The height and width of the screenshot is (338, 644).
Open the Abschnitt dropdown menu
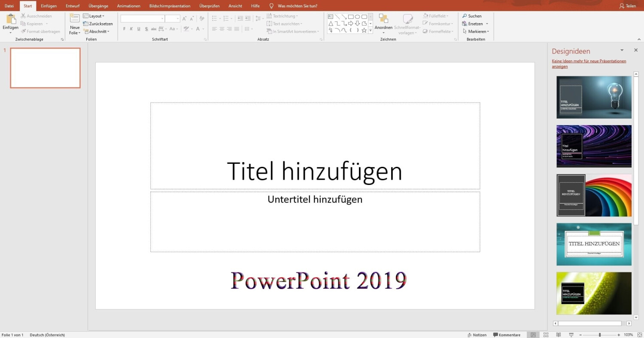click(x=98, y=32)
